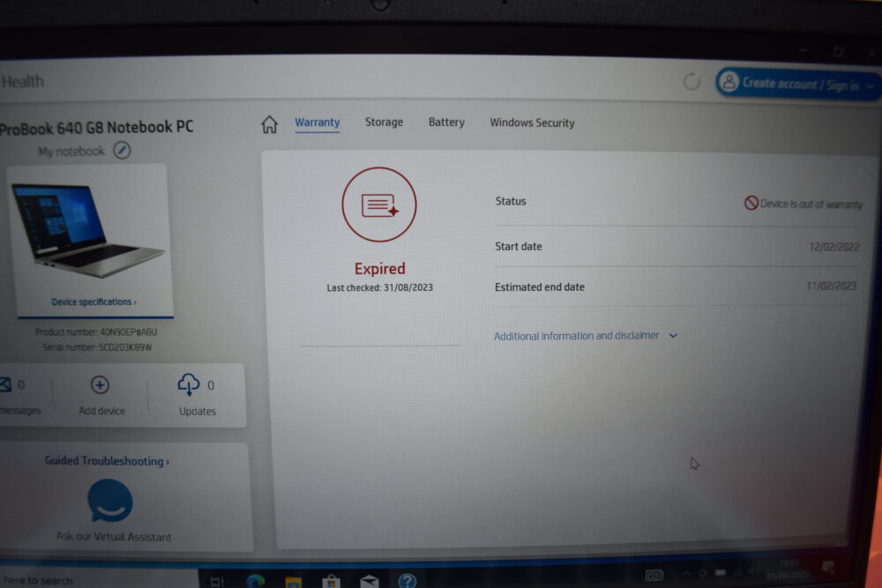Click the HP Support Assistant taskbar icon
Image resolution: width=882 pixels, height=588 pixels.
407,580
